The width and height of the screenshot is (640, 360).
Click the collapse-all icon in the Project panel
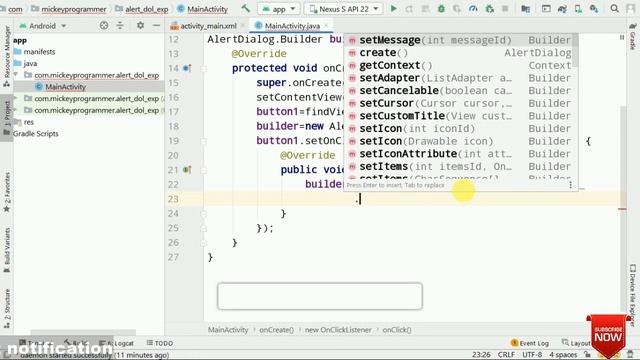[120, 26]
